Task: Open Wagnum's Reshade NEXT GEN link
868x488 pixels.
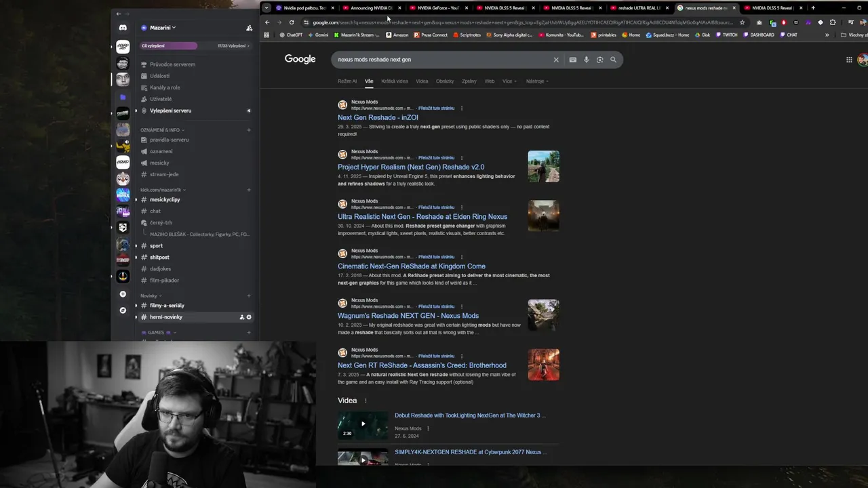Action: [408, 316]
